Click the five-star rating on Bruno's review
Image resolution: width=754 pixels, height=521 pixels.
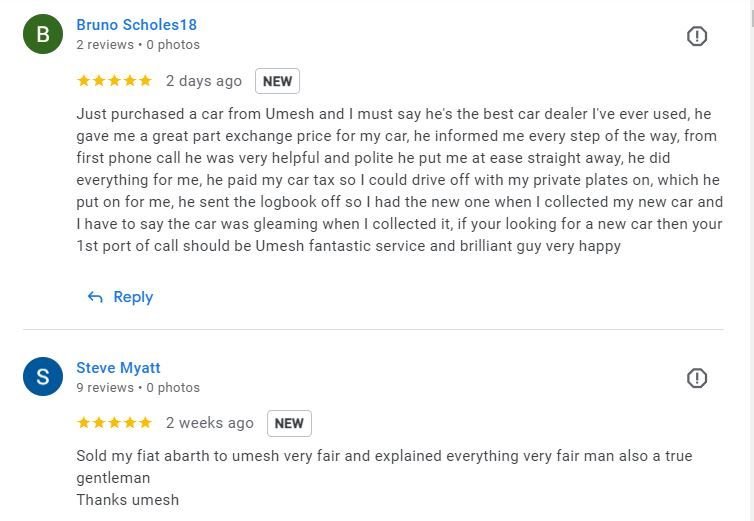click(x=114, y=81)
